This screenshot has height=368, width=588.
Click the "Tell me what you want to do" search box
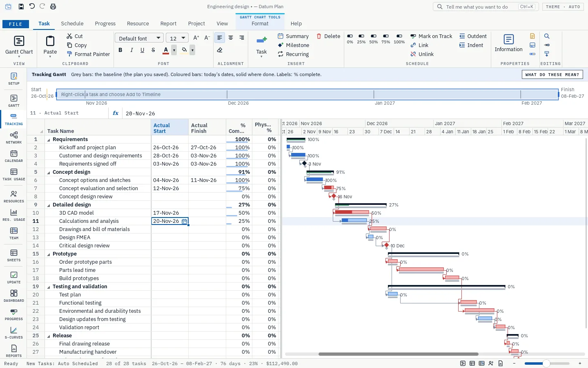coord(486,7)
